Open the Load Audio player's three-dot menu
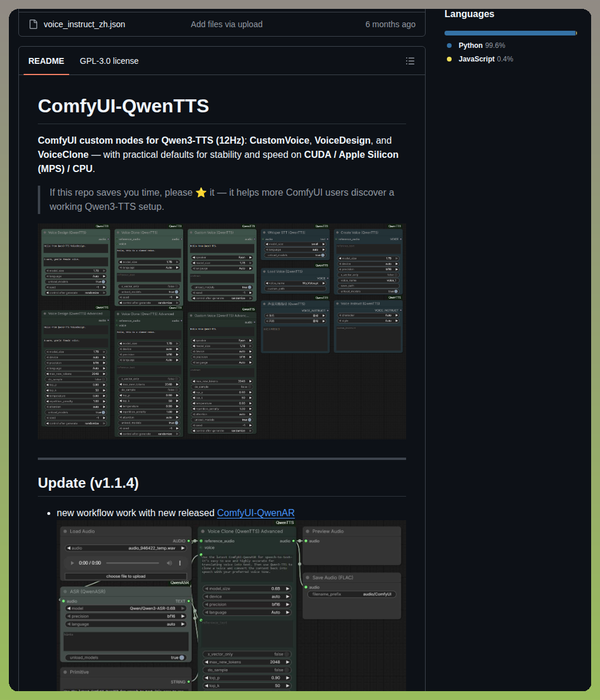 click(x=180, y=563)
